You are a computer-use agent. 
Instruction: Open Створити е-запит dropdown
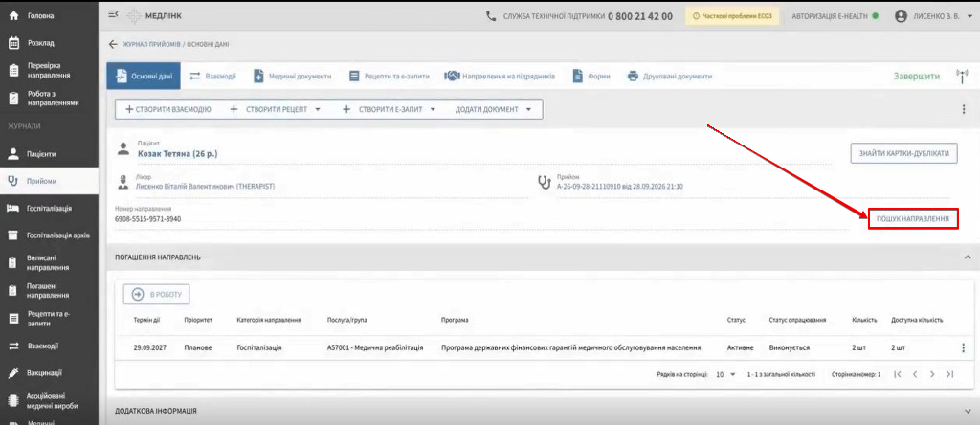[389, 109]
